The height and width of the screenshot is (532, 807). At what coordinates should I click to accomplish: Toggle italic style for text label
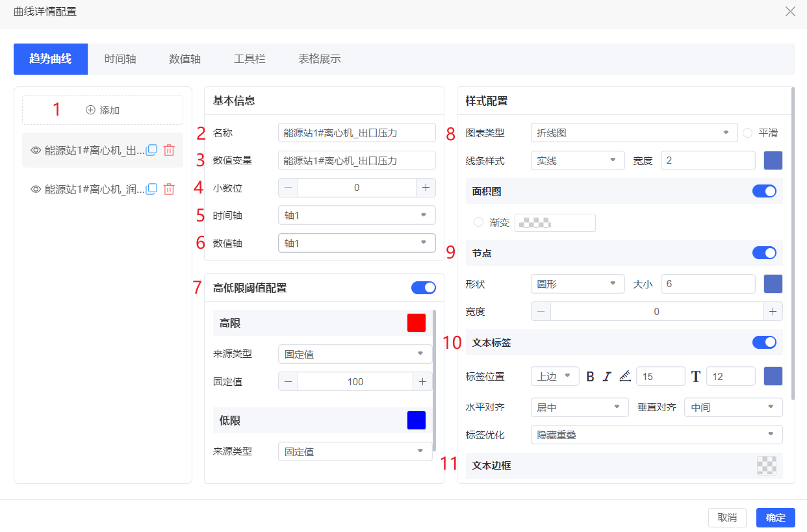pyautogui.click(x=607, y=376)
